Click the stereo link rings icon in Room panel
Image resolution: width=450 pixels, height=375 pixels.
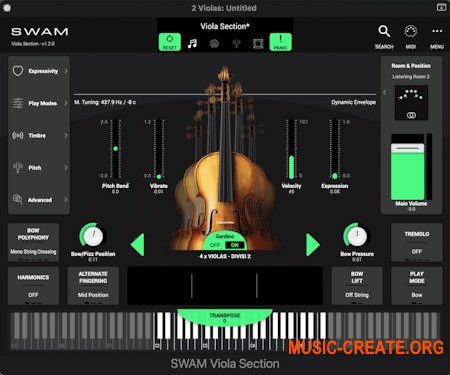click(411, 115)
